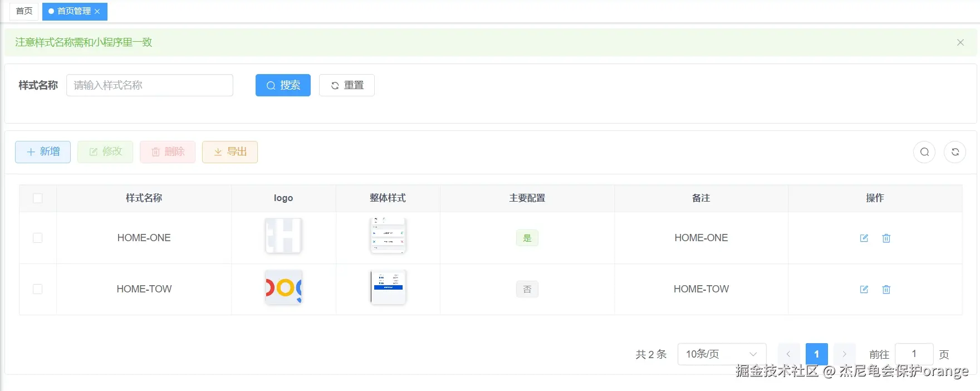The height and width of the screenshot is (391, 980).
Task: Preview the HOME-TOW 整体样式 image
Action: pyautogui.click(x=388, y=287)
